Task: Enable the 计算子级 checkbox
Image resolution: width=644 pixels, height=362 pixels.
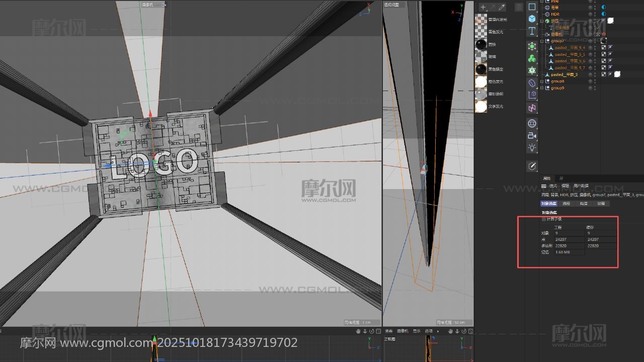Action: coord(544,219)
